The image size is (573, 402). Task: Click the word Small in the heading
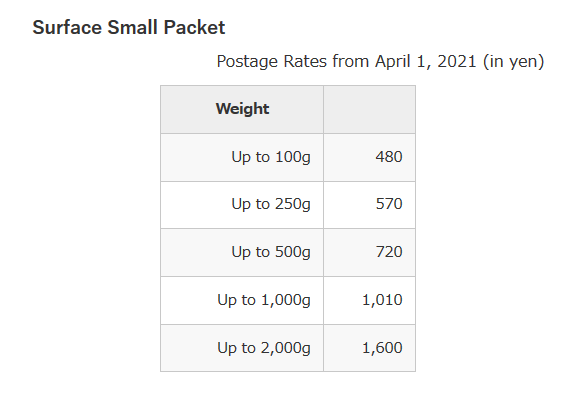(132, 27)
